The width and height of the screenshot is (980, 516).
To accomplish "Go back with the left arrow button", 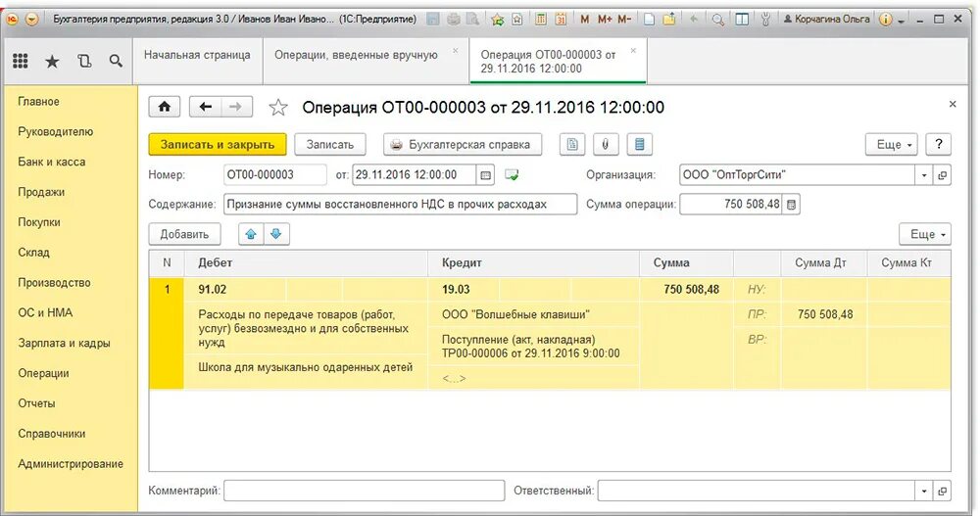I will (x=205, y=107).
